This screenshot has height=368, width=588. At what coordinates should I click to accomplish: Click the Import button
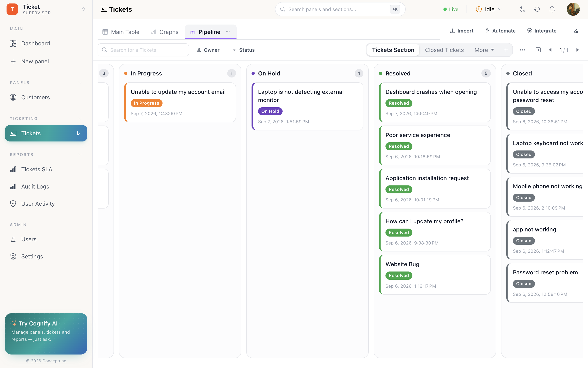(x=462, y=31)
